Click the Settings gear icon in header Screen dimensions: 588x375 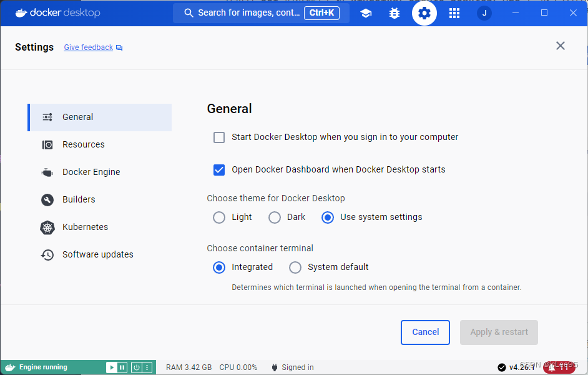pyautogui.click(x=424, y=13)
